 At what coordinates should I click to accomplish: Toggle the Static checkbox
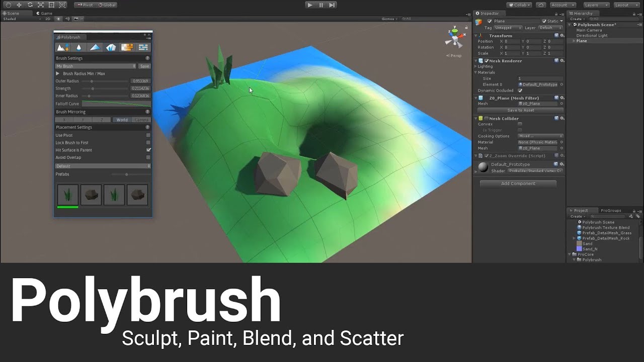pyautogui.click(x=544, y=21)
